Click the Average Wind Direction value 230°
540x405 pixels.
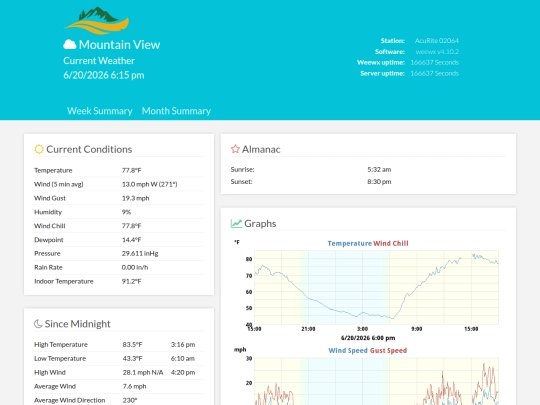pyautogui.click(x=130, y=400)
